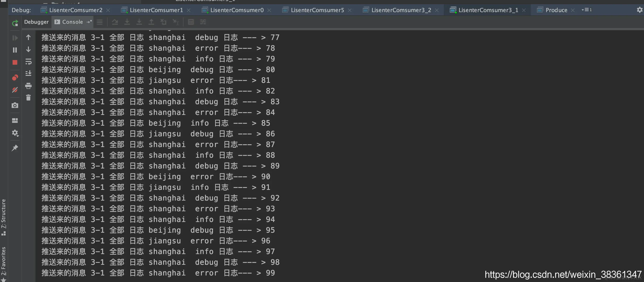
Task: Click the Rerun debug session icon
Action: [x=15, y=23]
